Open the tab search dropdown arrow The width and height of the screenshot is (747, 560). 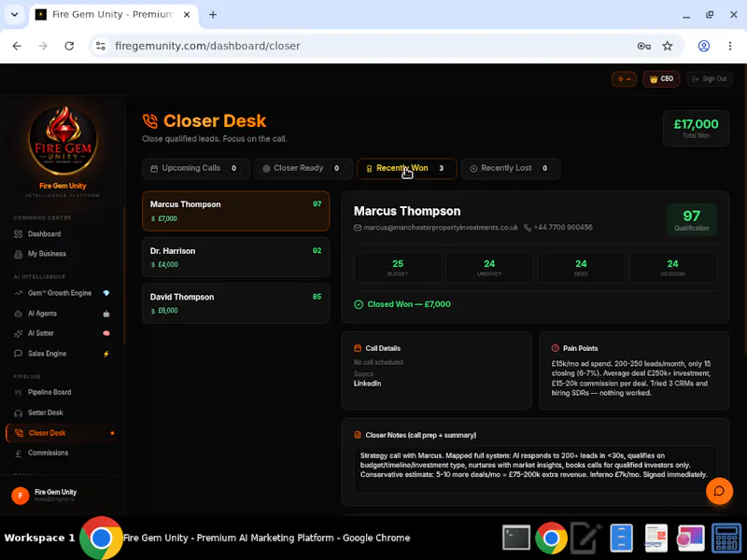15,14
